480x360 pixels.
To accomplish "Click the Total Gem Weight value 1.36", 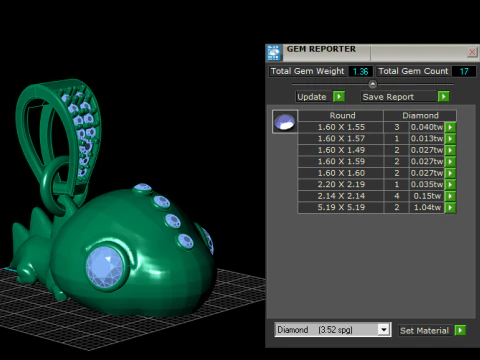I will tap(360, 71).
